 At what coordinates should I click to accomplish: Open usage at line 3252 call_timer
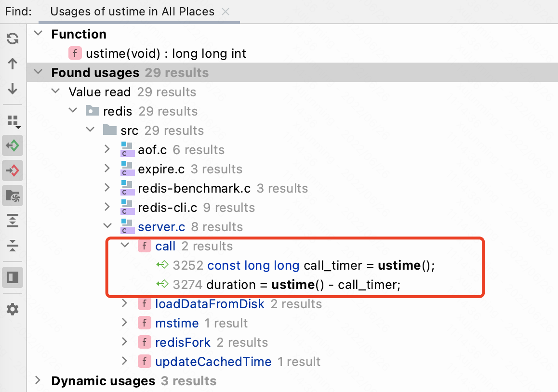click(x=304, y=265)
